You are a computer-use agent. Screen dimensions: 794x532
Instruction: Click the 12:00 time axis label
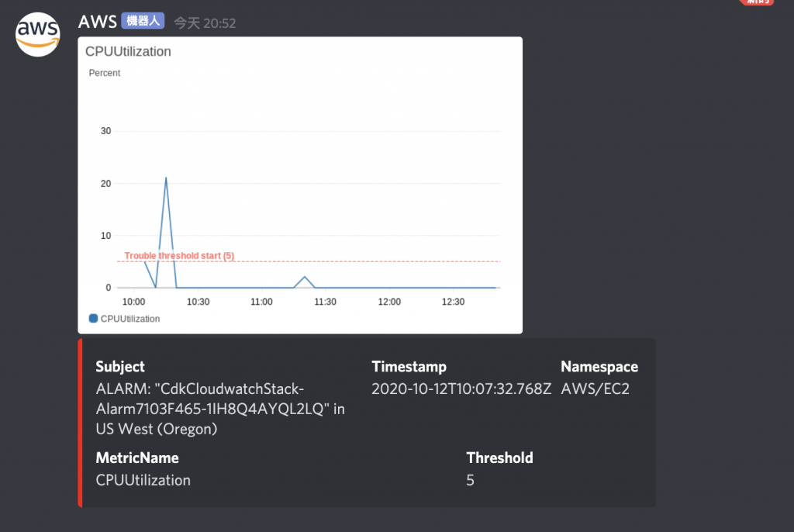389,302
